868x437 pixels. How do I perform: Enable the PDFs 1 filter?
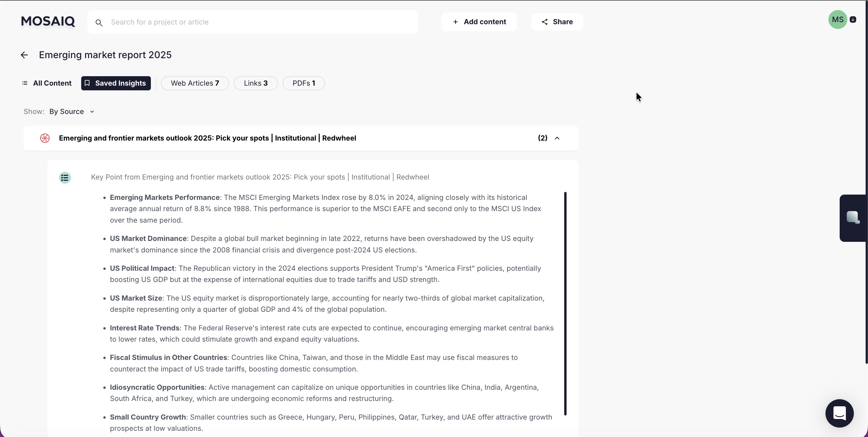tap(303, 83)
